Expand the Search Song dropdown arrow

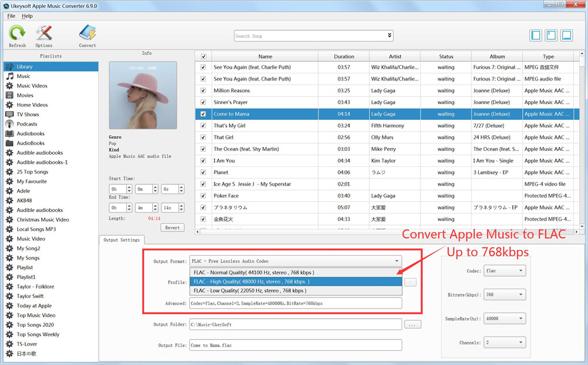(x=390, y=35)
